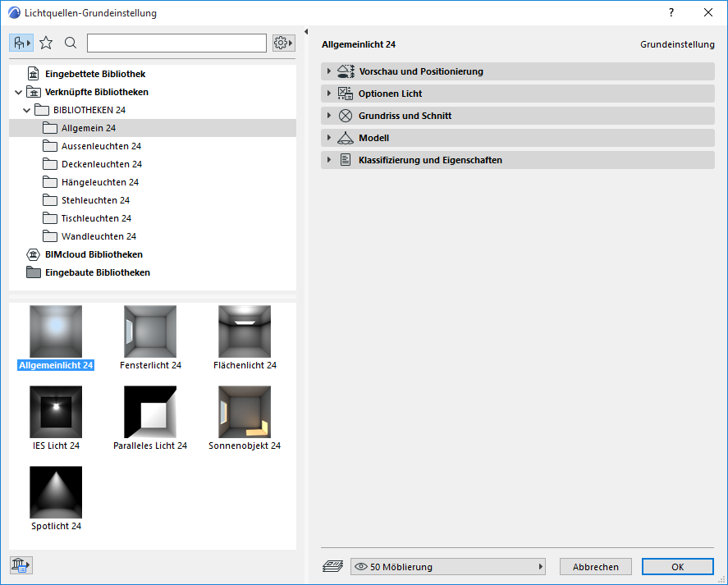Click the Abbrechen button
Screen dimensions: 728x585
coord(596,567)
